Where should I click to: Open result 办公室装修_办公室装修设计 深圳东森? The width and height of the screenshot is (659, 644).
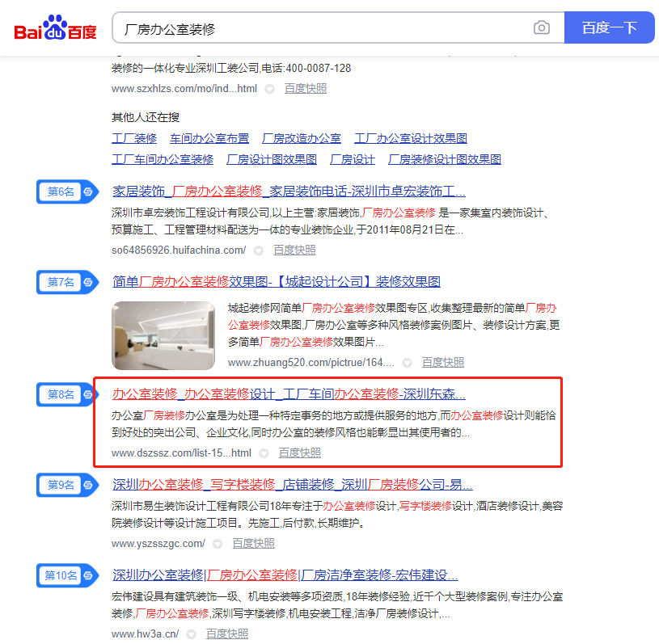point(289,394)
